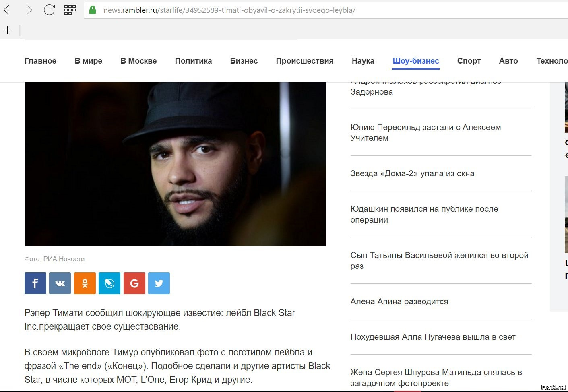Open a new tab with the plus icon

tap(7, 30)
